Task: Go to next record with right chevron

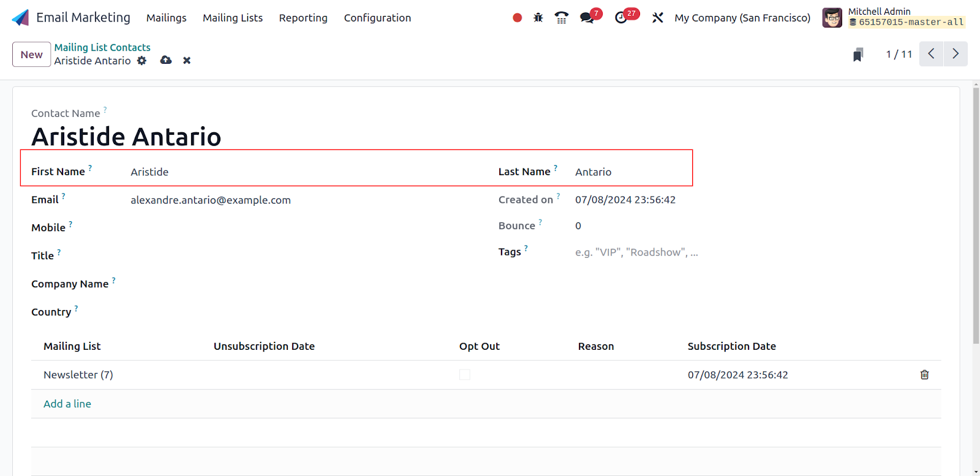Action: (956, 54)
